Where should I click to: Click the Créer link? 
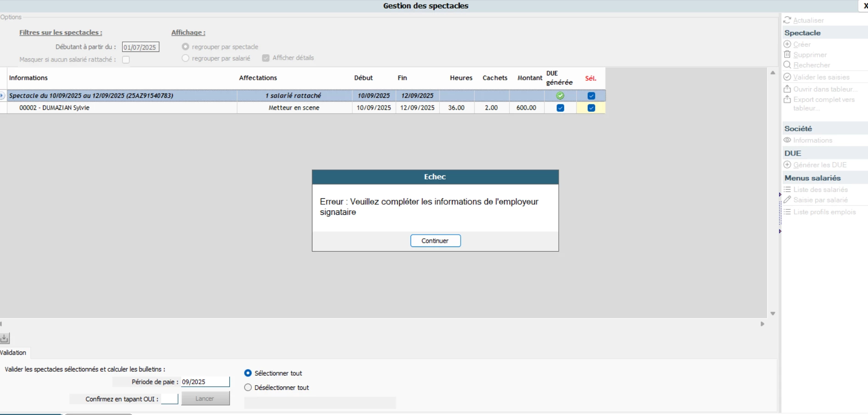802,45
